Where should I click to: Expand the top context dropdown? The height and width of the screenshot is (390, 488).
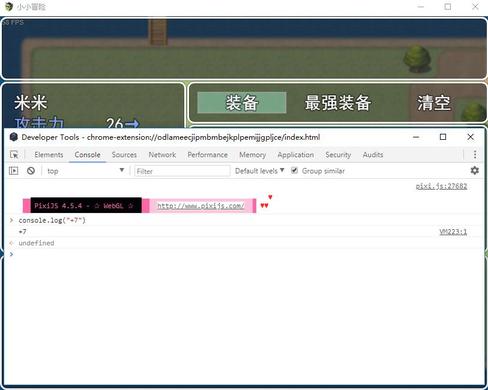85,171
